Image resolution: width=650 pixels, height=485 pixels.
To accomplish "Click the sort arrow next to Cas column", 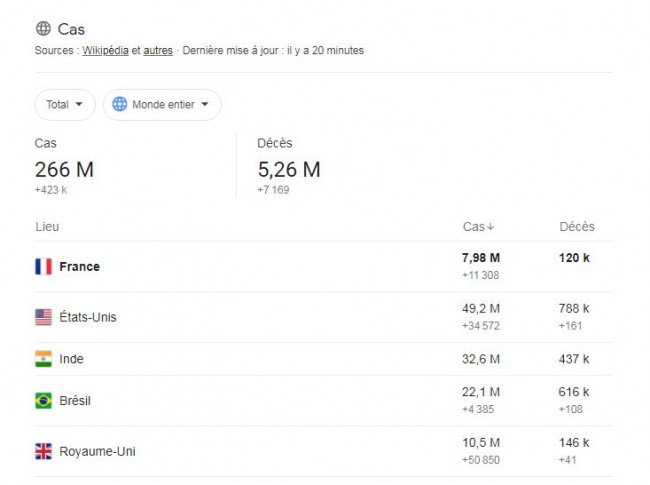I will tap(490, 227).
